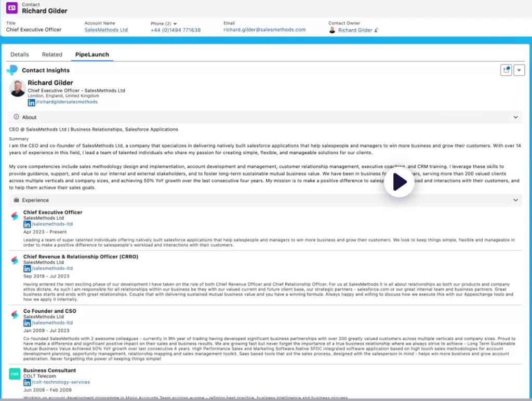Image resolution: width=532 pixels, height=401 pixels.
Task: Click the LinkedIn icon under Richard Gilder's profile
Action: click(x=31, y=102)
